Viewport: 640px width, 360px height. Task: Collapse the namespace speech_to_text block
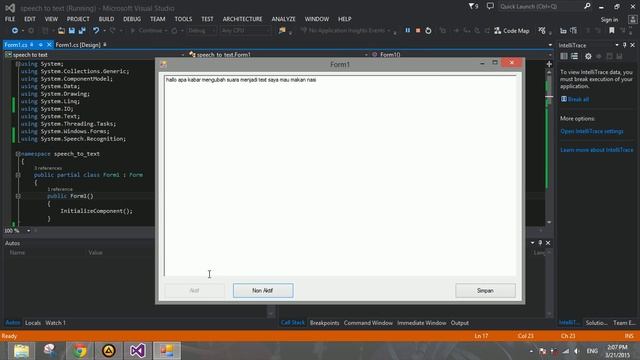click(18, 154)
